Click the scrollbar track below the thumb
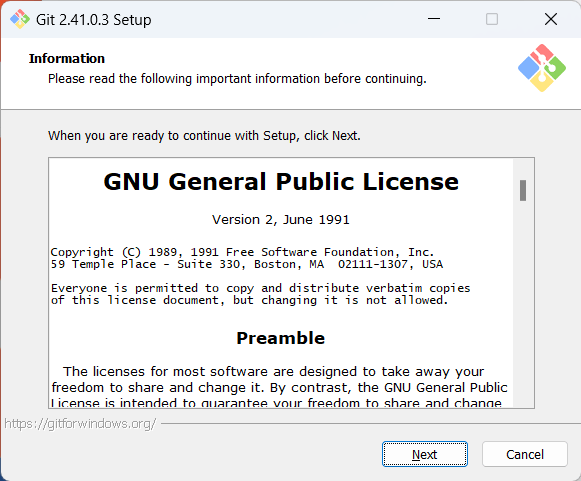Viewport: 581px width, 481px height. click(x=523, y=304)
